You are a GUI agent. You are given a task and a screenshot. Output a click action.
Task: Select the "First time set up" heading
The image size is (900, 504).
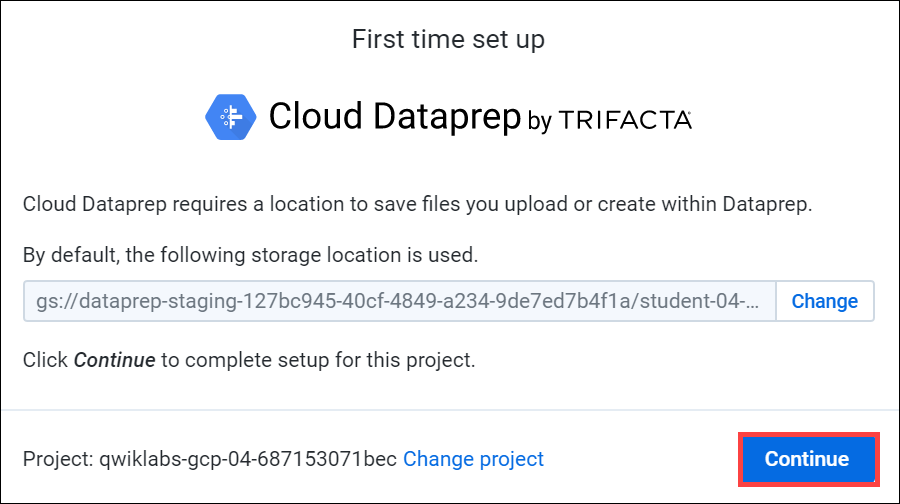coord(448,40)
